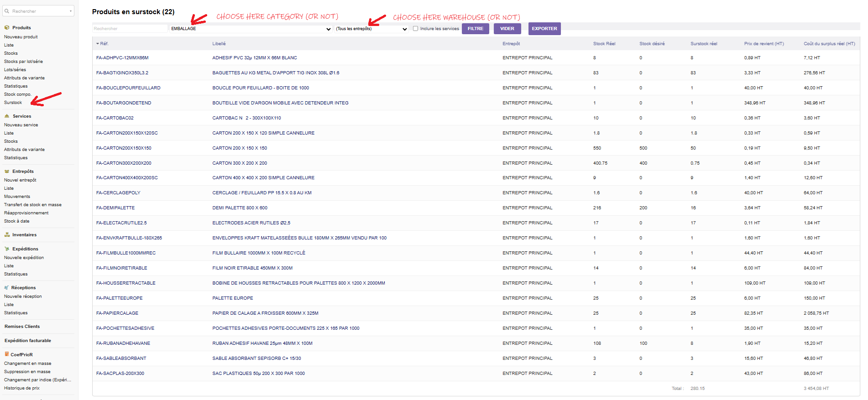Open product FA-ADHPVC-12MMX66M

point(122,58)
